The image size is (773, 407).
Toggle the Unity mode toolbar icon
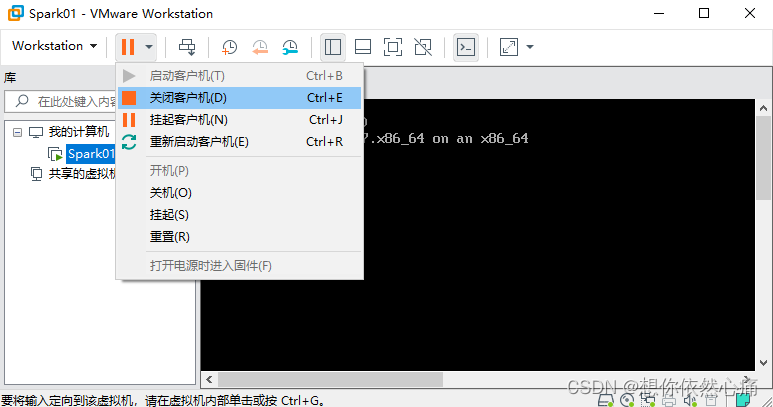[423, 47]
